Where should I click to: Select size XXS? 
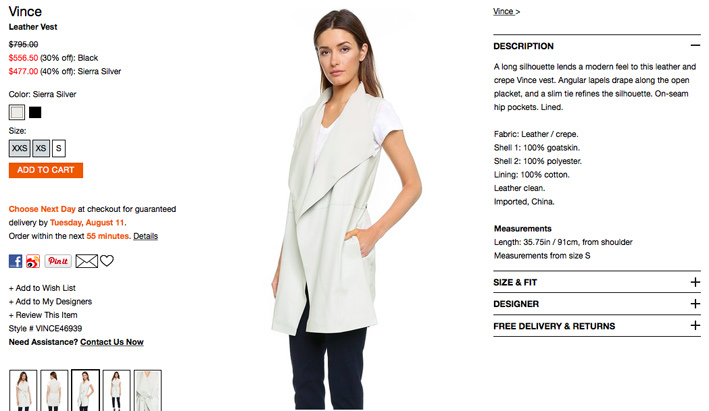[19, 148]
